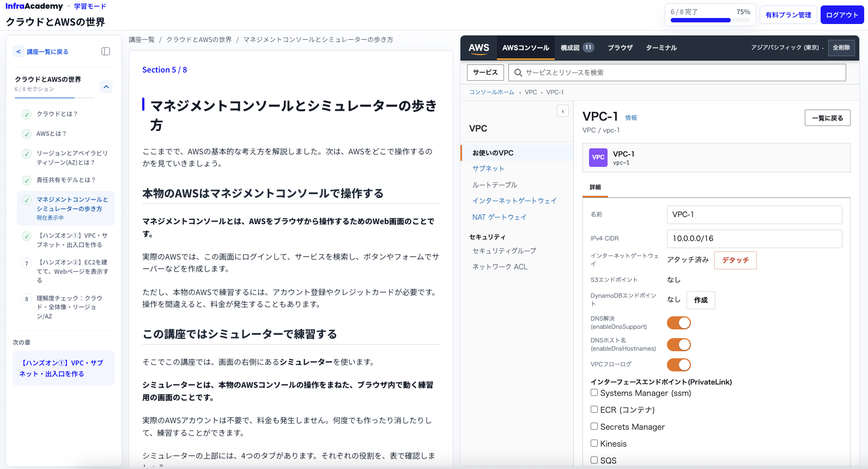
Task: Click the checkmark icon for AWSとは？
Action: point(26,134)
